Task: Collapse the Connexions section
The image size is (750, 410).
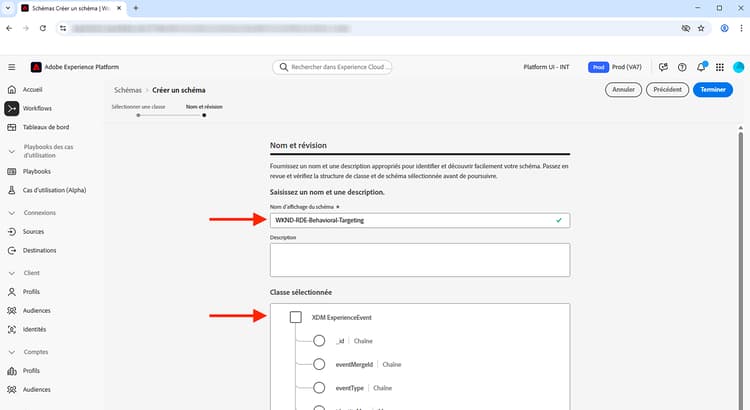Action: point(12,213)
